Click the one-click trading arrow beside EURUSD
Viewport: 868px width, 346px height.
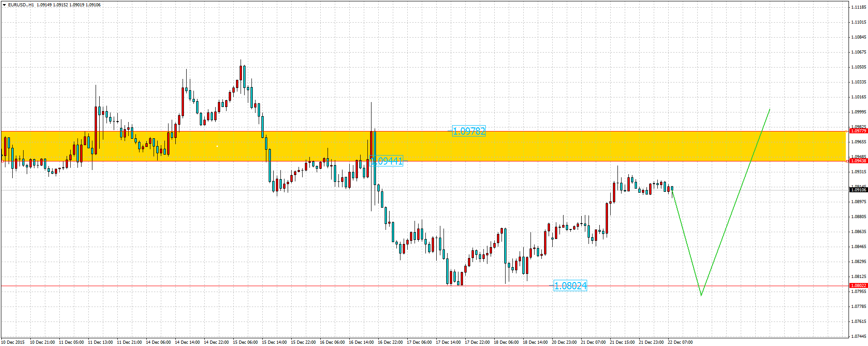pos(4,5)
